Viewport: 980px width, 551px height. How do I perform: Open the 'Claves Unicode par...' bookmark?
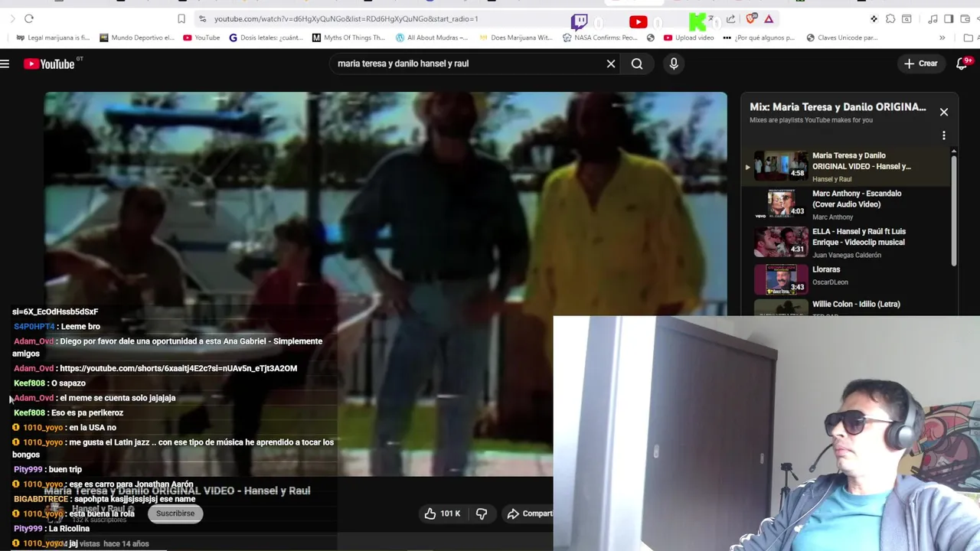[x=842, y=37]
